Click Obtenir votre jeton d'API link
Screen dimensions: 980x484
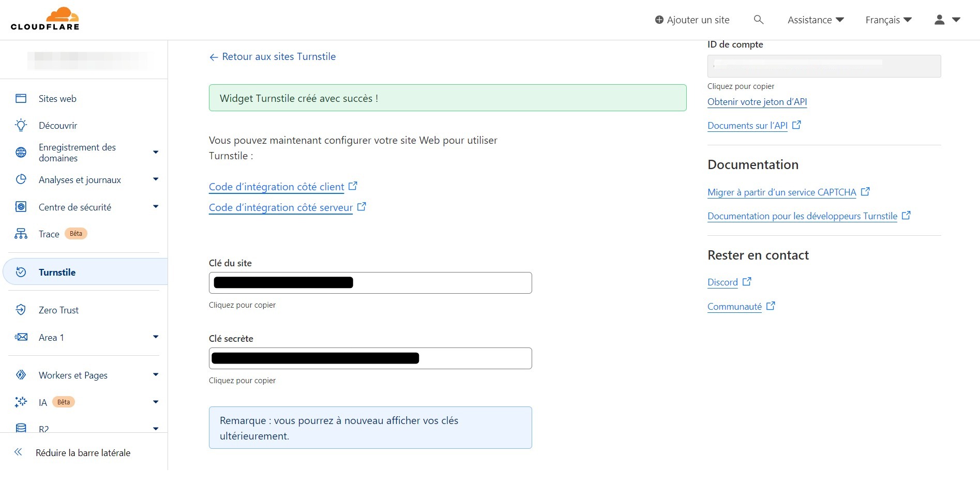tap(757, 102)
